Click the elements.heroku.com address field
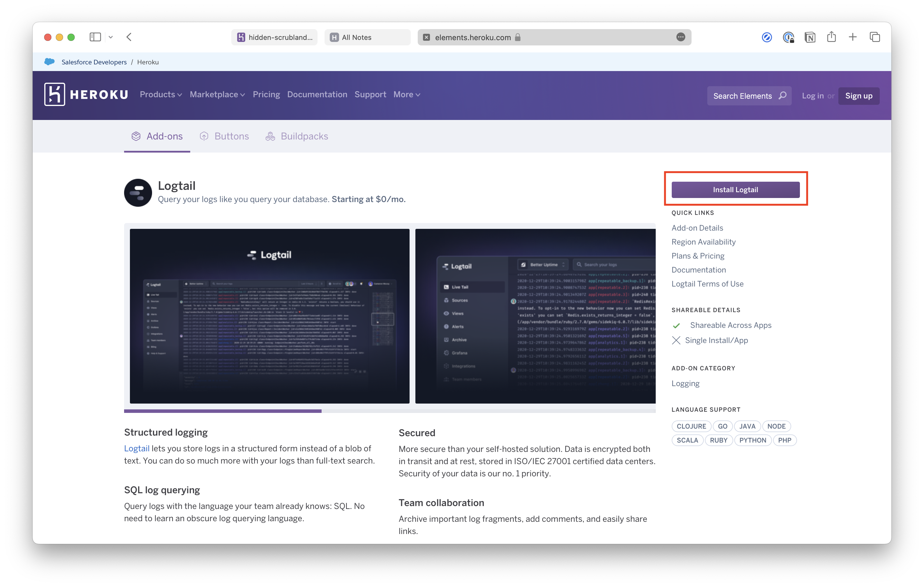The image size is (924, 587). point(554,37)
